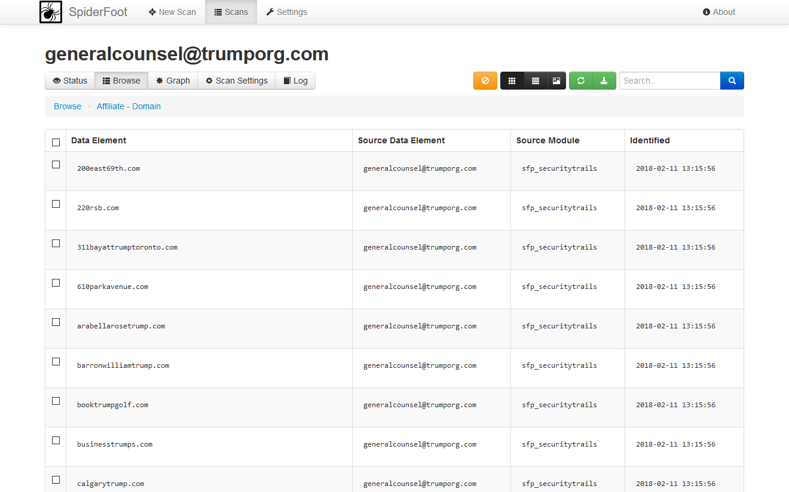The height and width of the screenshot is (492, 789).
Task: Open Settings in the navbar
Action: (x=286, y=12)
